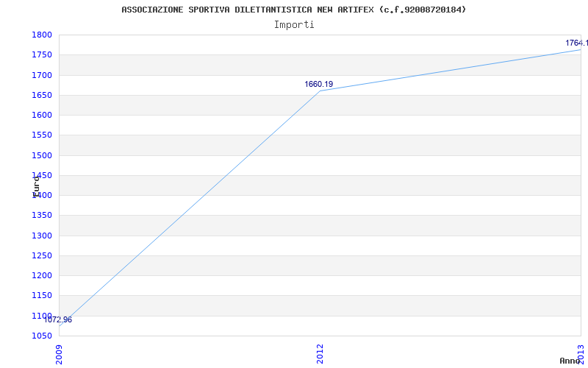The image size is (588, 368).
Task: Click the 1500 y-axis value
Action: point(42,155)
